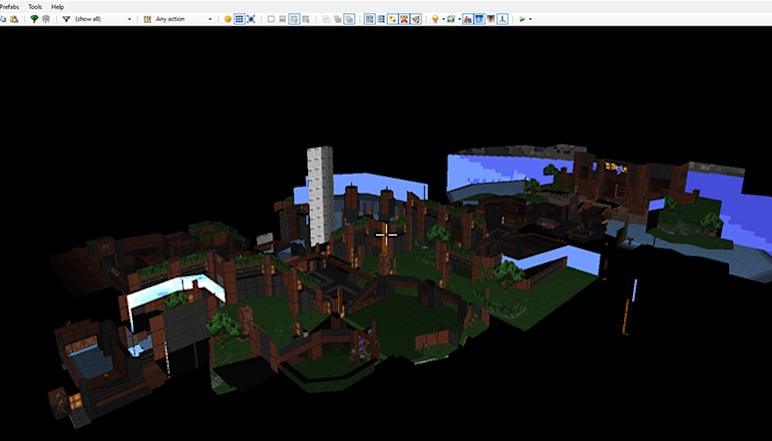The height and width of the screenshot is (441, 772).
Task: Open the Prefabs menu
Action: pyautogui.click(x=9, y=7)
